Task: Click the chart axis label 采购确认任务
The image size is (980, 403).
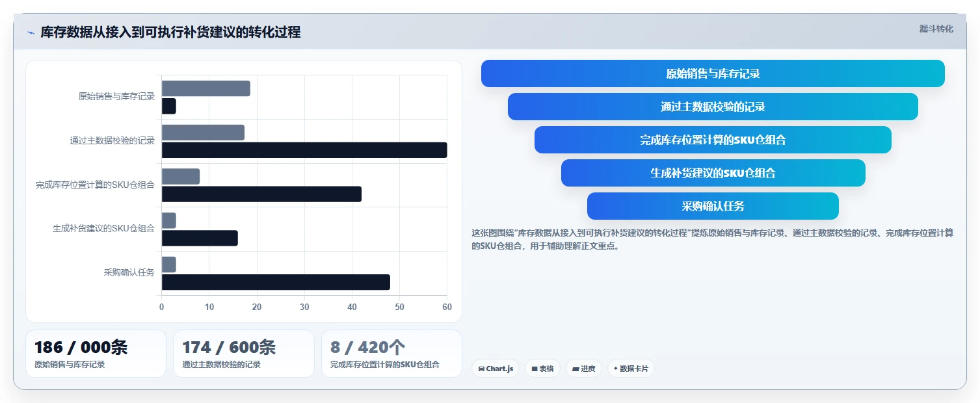Action: click(x=129, y=272)
